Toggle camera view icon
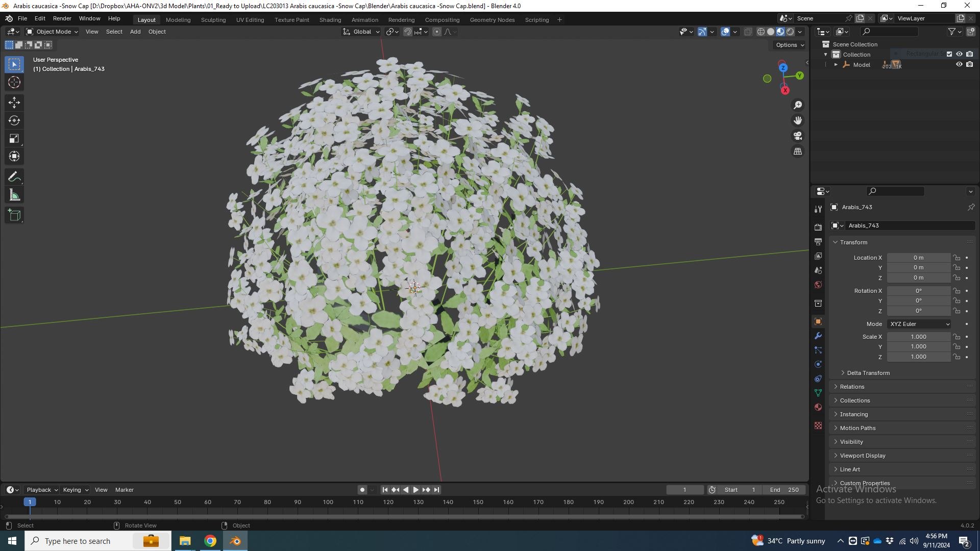The image size is (980, 551). [x=798, y=136]
